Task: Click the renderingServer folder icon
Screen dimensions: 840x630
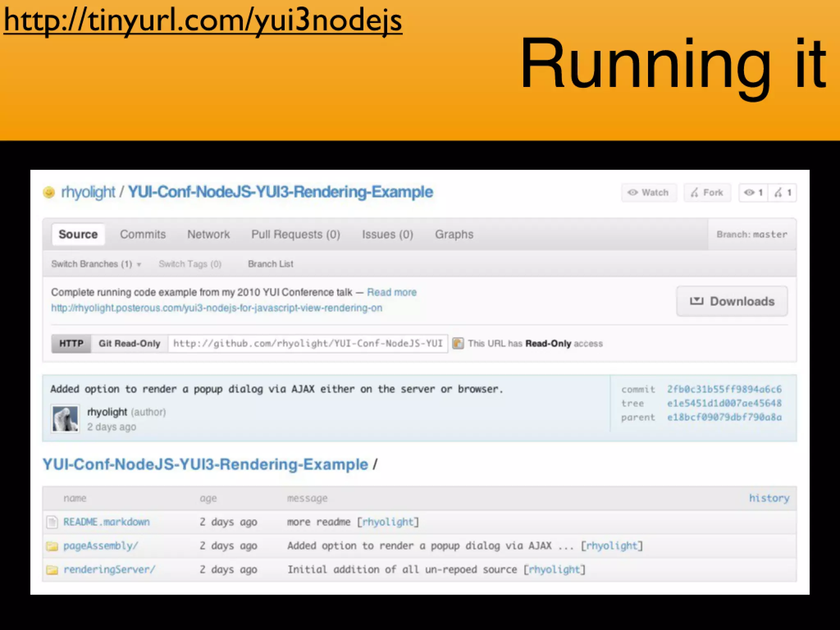Action: (52, 570)
